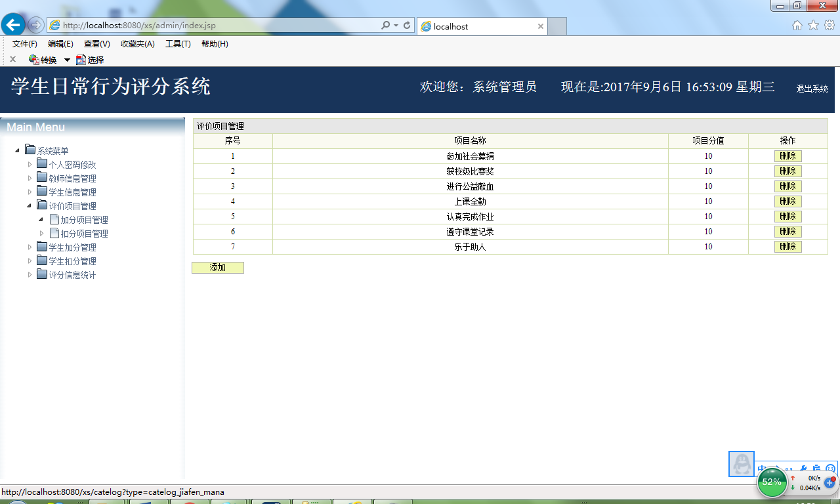Open the address bar search dropdown arrow
Image resolution: width=840 pixels, height=504 pixels.
tap(396, 26)
